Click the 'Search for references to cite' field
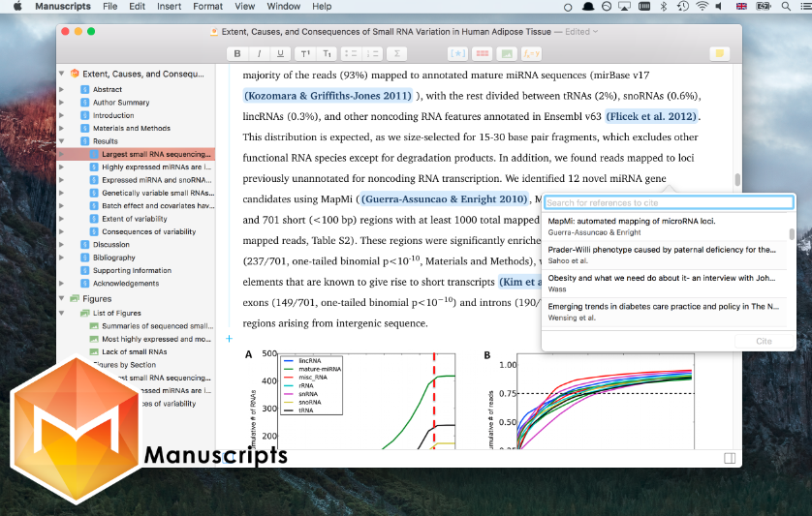This screenshot has height=516, width=812. coord(669,203)
